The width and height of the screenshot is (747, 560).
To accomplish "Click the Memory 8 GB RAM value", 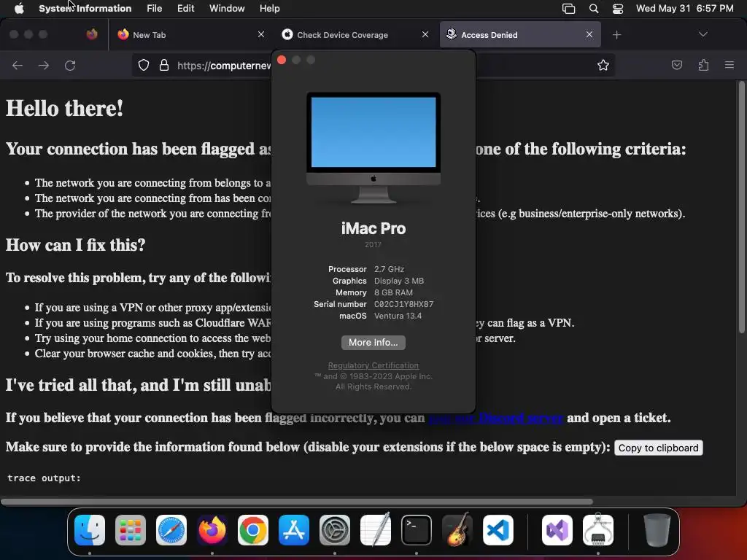I will pyautogui.click(x=393, y=292).
